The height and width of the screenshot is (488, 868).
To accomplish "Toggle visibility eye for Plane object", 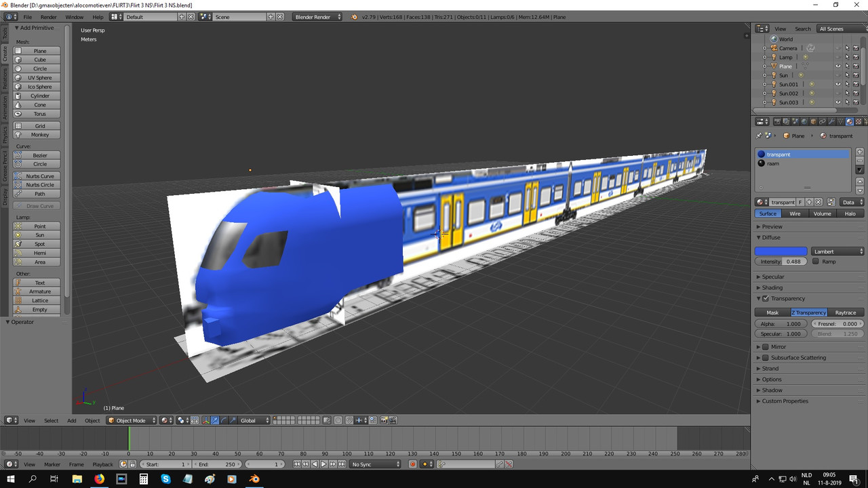I will pos(838,66).
